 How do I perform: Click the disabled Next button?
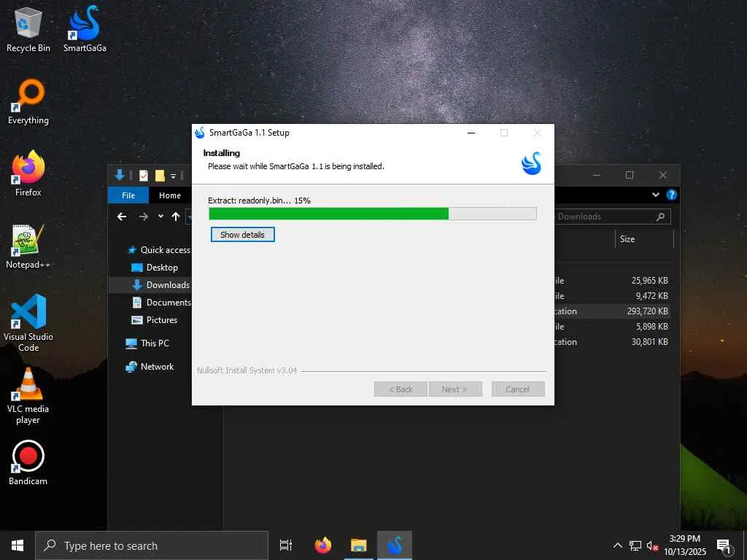coord(455,389)
